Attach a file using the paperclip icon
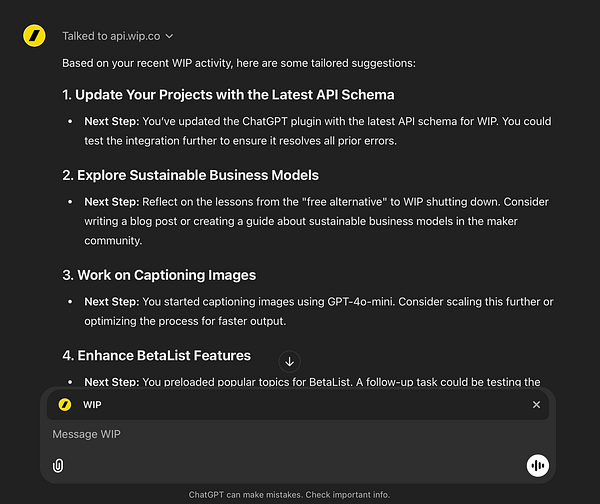Screen dimensions: 600x504 point(58,465)
